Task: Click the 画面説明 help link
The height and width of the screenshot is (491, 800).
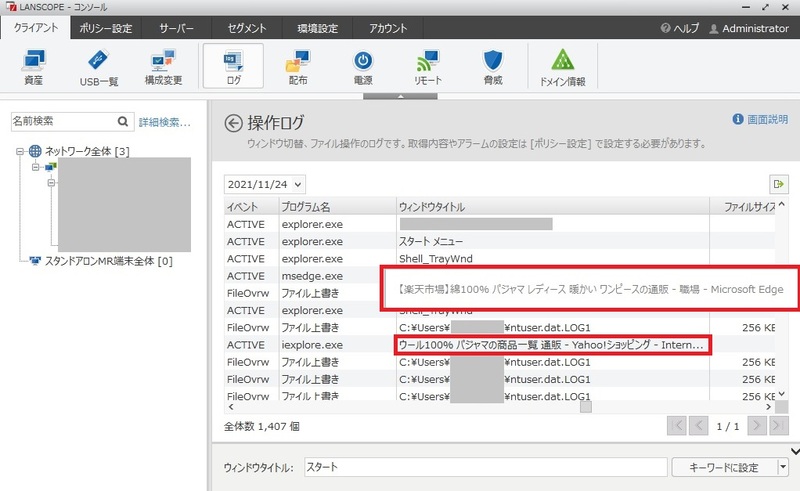Action: [x=760, y=119]
